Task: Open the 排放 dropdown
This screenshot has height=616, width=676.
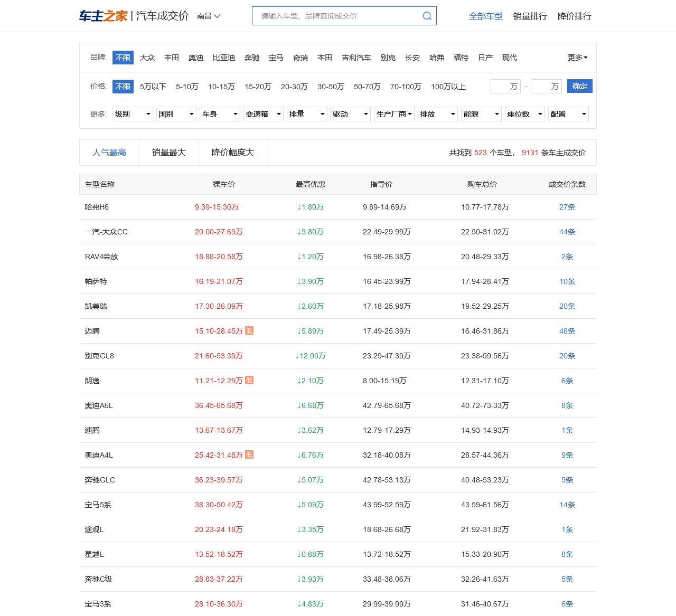Action: pyautogui.click(x=437, y=114)
